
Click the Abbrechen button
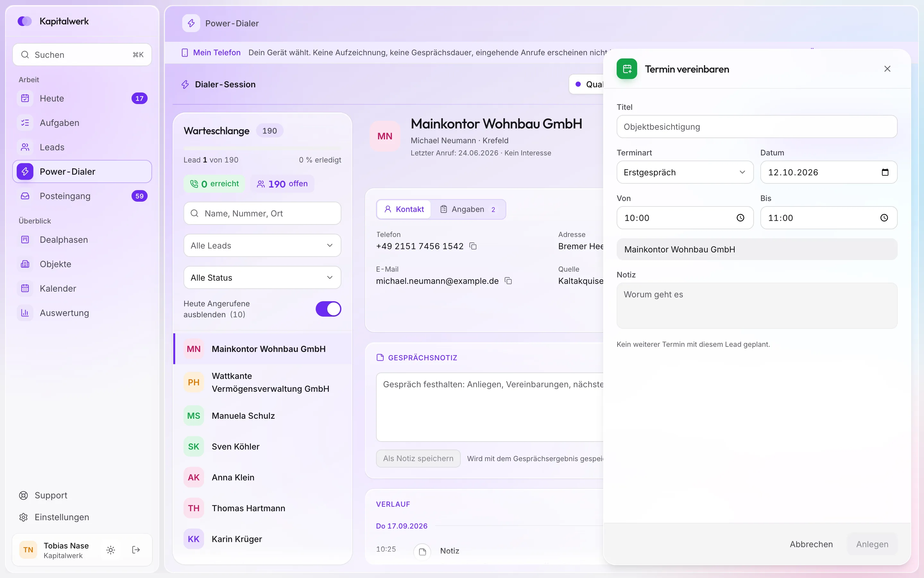pos(811,544)
